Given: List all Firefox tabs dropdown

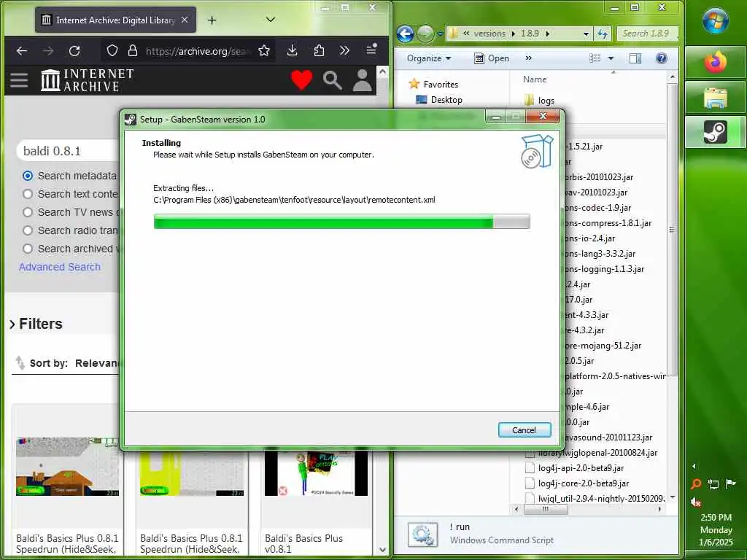Looking at the screenshot, I should [270, 20].
